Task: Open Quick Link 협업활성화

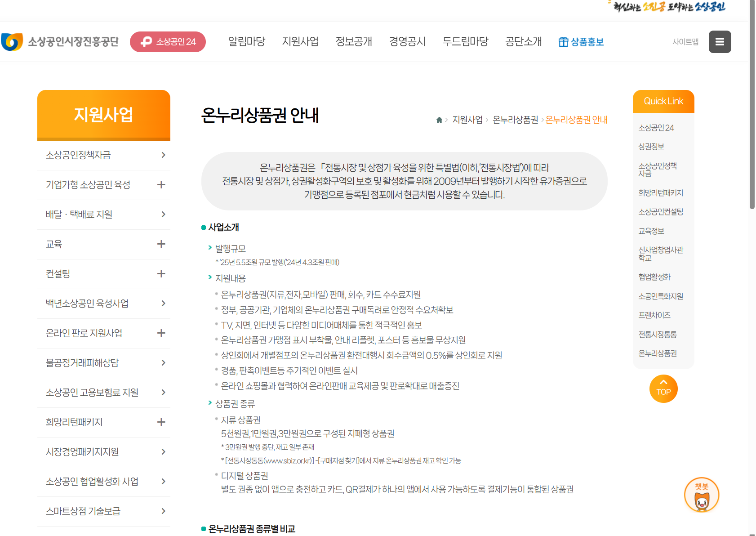Action: click(654, 277)
